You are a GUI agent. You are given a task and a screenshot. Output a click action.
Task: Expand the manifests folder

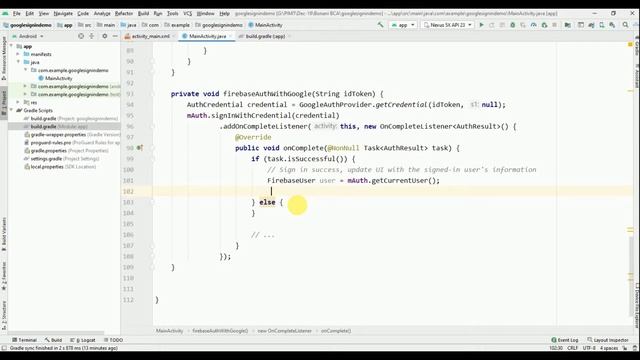[x=18, y=54]
